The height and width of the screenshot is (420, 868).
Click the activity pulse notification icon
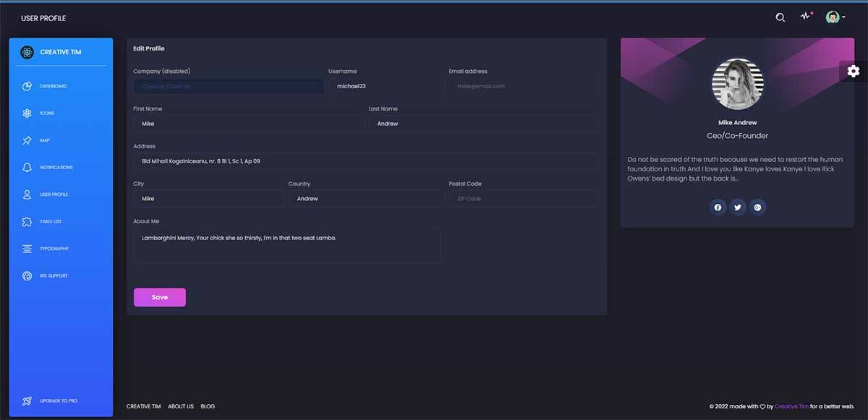click(x=805, y=17)
